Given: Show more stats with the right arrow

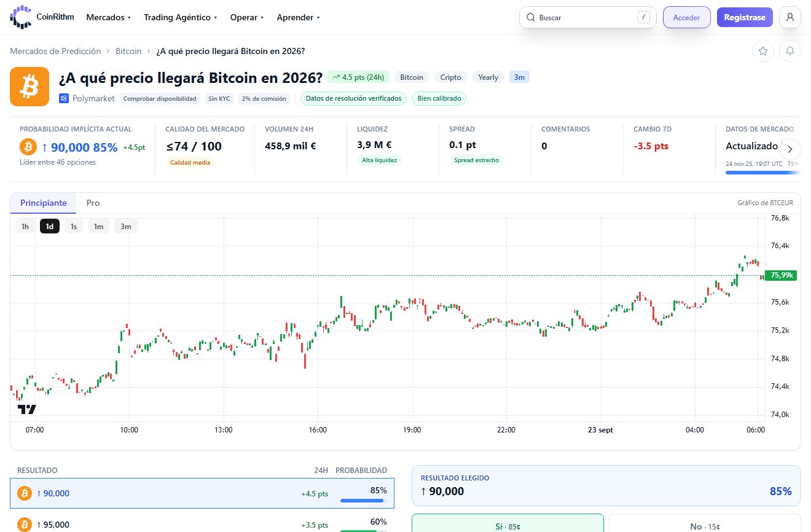Looking at the screenshot, I should click(x=790, y=149).
